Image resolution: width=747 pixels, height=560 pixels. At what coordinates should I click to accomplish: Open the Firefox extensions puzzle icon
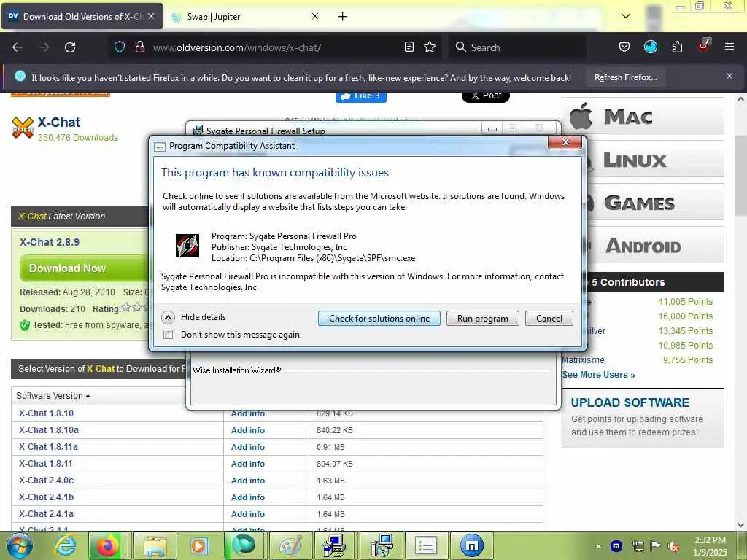click(x=677, y=47)
